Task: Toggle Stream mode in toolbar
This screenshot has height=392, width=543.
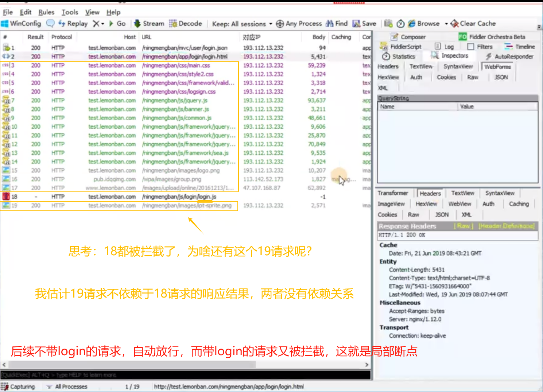Action: pos(149,24)
